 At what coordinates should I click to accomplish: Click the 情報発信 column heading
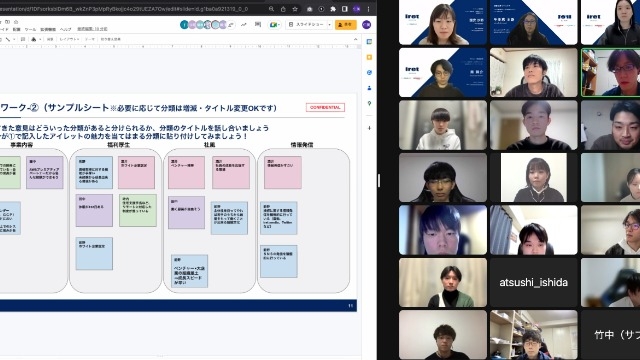tap(302, 145)
